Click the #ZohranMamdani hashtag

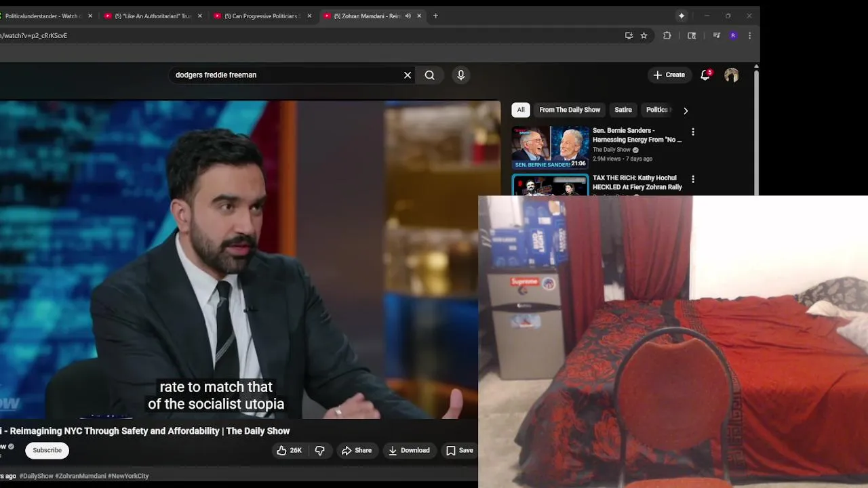coord(80,476)
